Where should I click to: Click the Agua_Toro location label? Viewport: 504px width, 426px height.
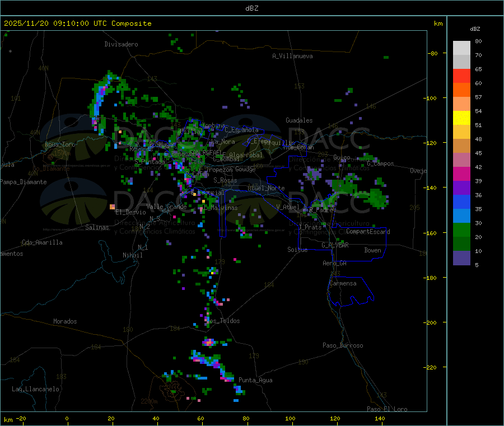tap(60, 144)
